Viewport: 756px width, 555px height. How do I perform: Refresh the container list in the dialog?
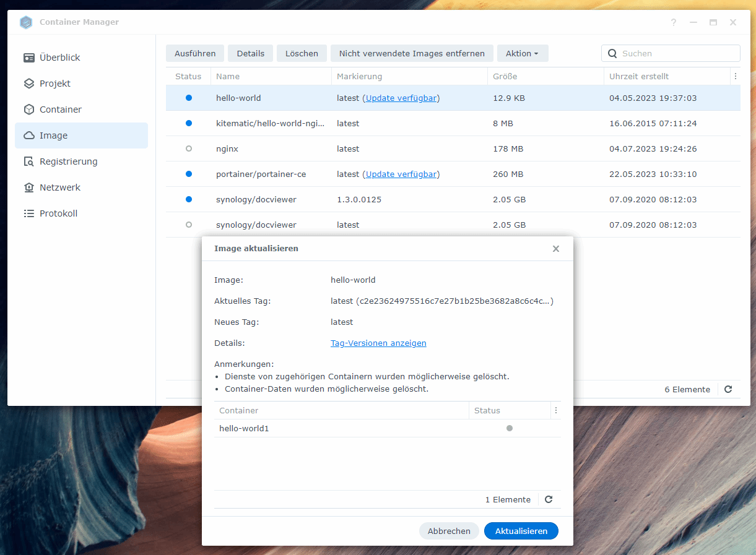548,499
